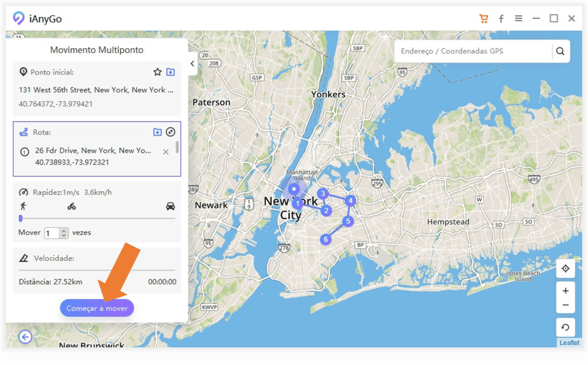Click Começar a mover button
Image resolution: width=588 pixels, height=365 pixels.
pyautogui.click(x=96, y=308)
